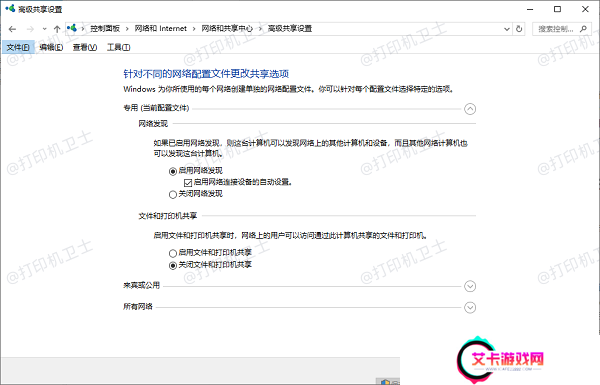Maximize the 高级共享设置 window
This screenshot has height=385, width=600.
(558, 9)
